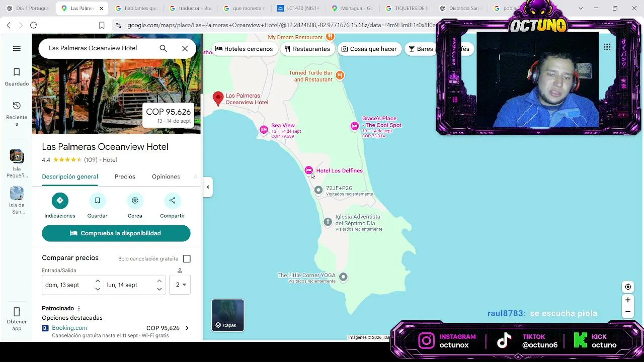Click the red Las Palmeras Oceanview Hotel pin
Screen dimensions: 644x362
pos(218,99)
